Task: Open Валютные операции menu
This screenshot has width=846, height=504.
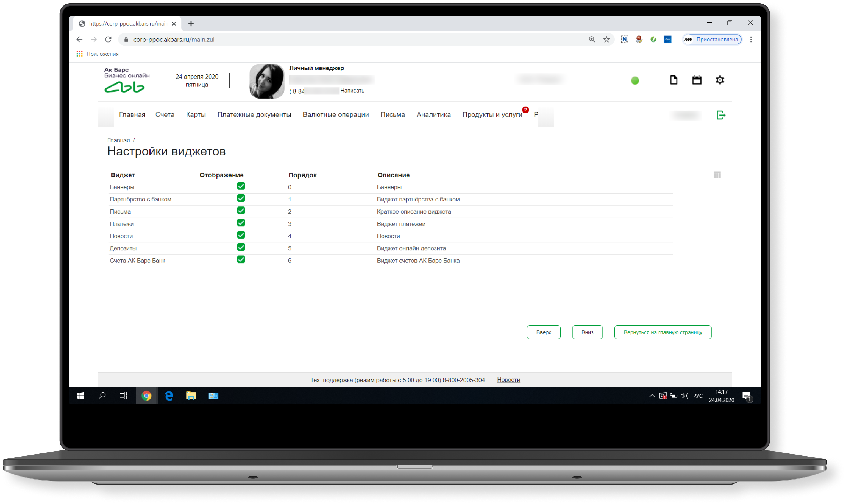Action: tap(336, 115)
